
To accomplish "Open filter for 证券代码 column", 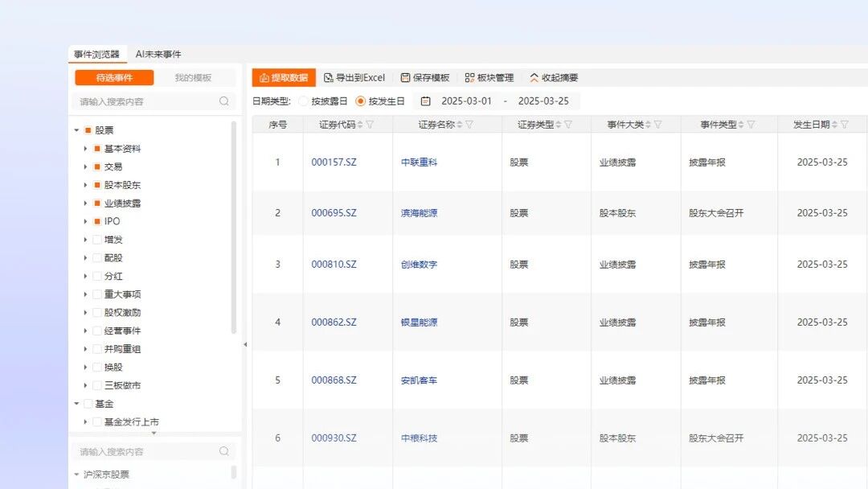I will click(x=370, y=125).
